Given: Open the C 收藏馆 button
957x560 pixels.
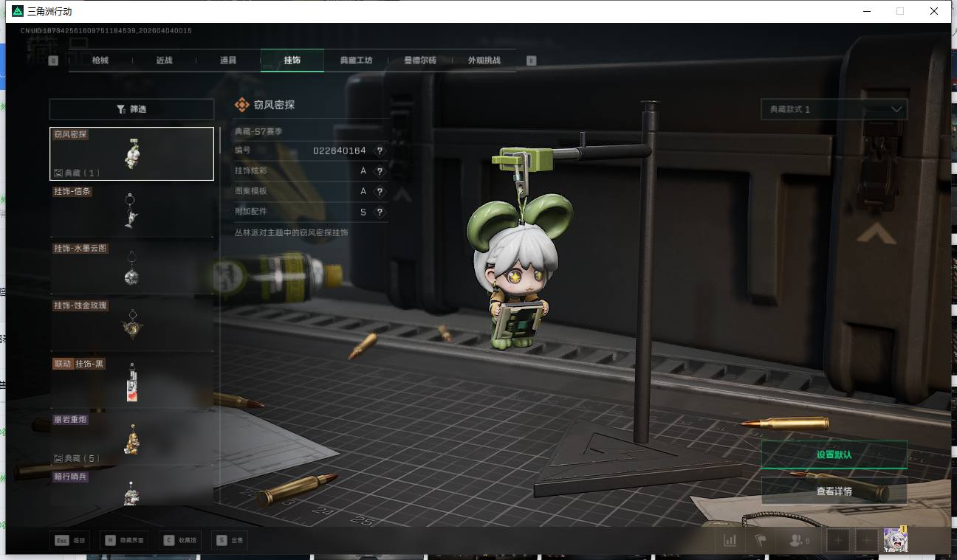Looking at the screenshot, I should tap(179, 540).
